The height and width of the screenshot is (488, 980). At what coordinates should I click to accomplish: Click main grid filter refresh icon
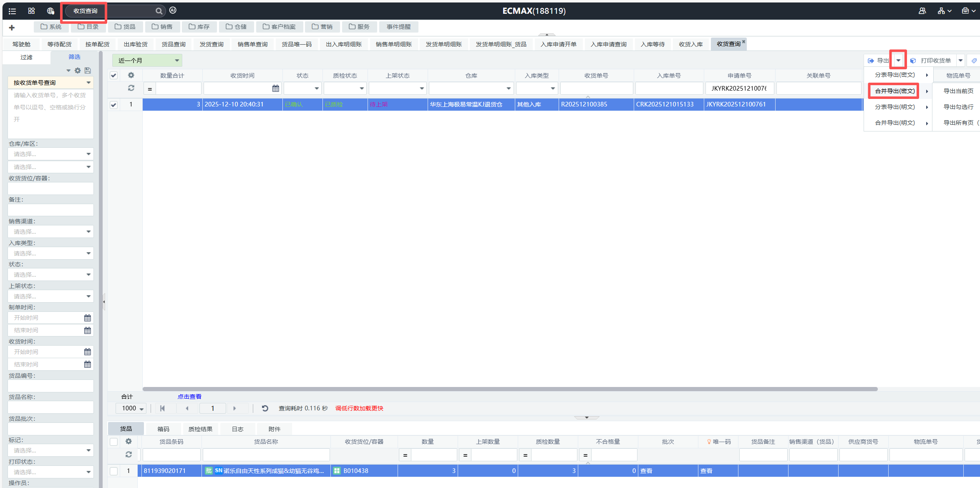point(131,88)
